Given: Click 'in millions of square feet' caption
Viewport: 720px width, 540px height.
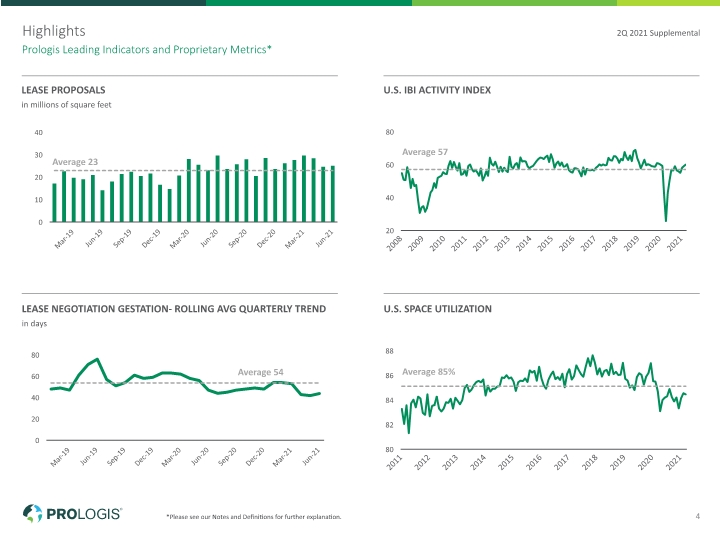Looking at the screenshot, I should coord(66,105).
